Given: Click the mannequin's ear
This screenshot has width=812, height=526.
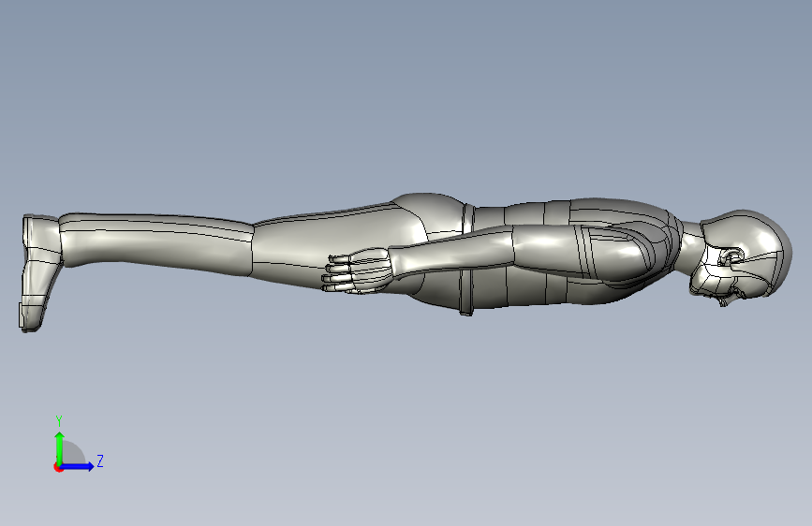Looking at the screenshot, I should pos(732,256).
